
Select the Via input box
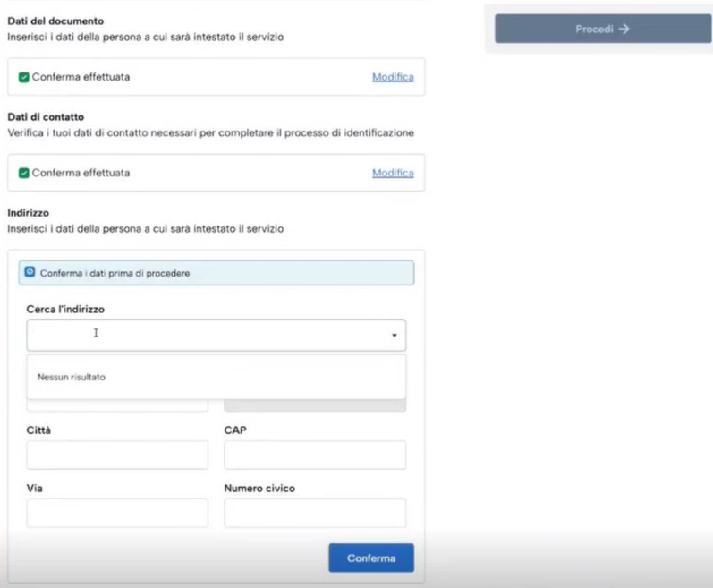point(117,513)
